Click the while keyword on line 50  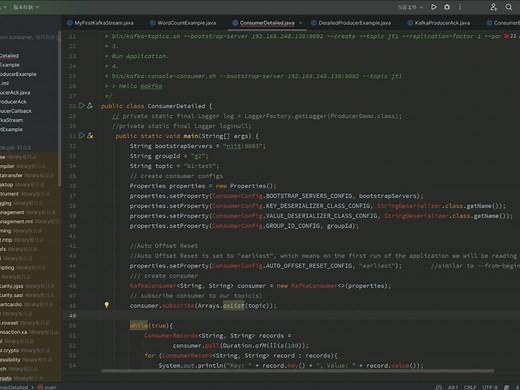click(x=138, y=325)
